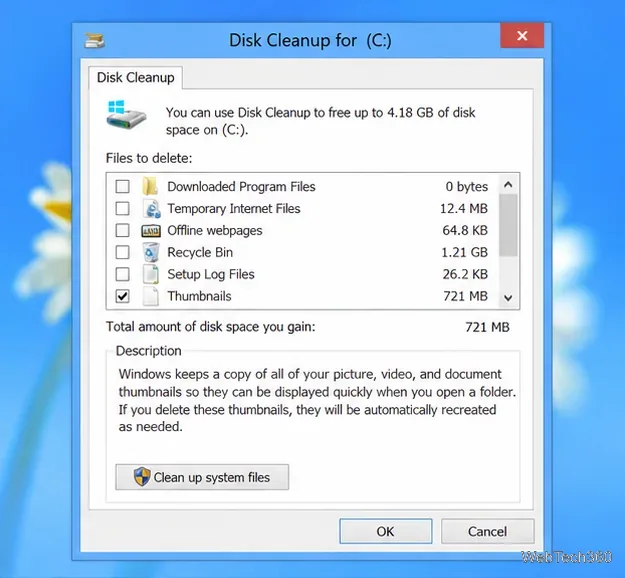Click the Thumbnails file icon
This screenshot has width=625, height=578.
pyautogui.click(x=151, y=296)
